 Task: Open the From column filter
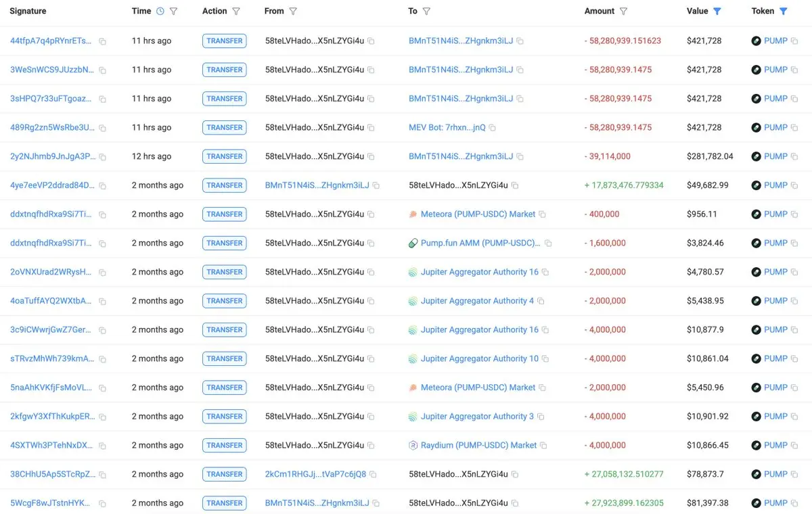coord(293,11)
